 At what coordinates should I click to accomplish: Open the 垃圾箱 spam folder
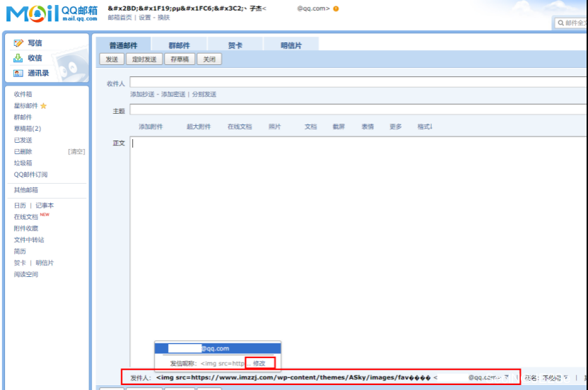pos(23,163)
